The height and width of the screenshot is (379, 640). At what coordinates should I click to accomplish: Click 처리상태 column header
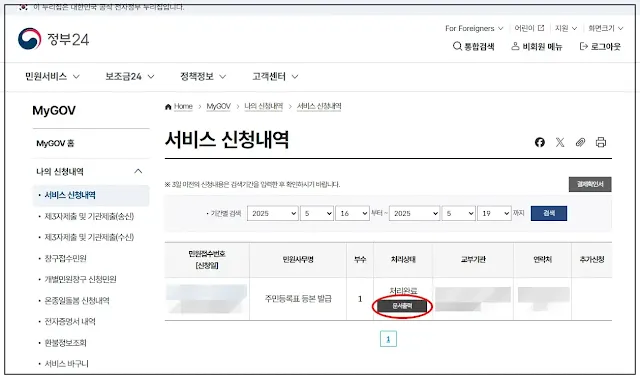[x=403, y=259]
